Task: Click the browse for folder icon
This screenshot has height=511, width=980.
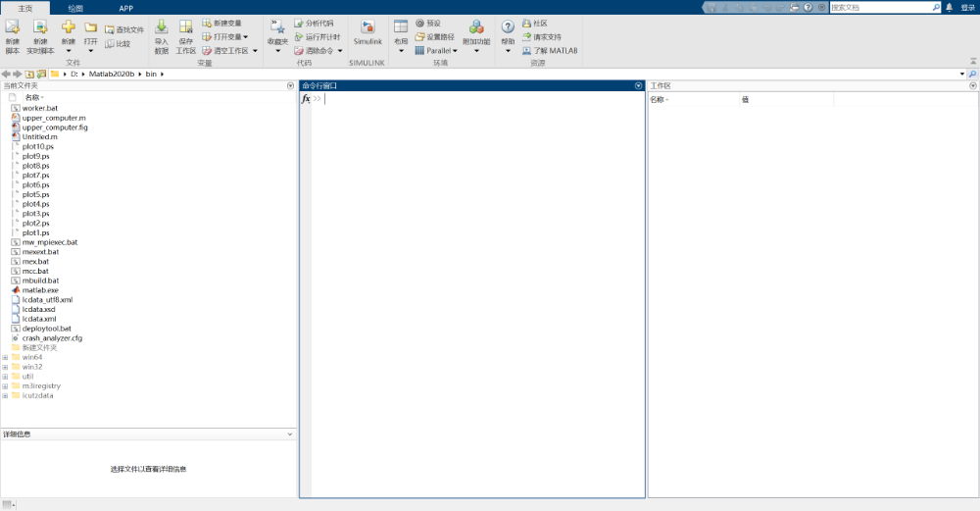Action: click(41, 74)
